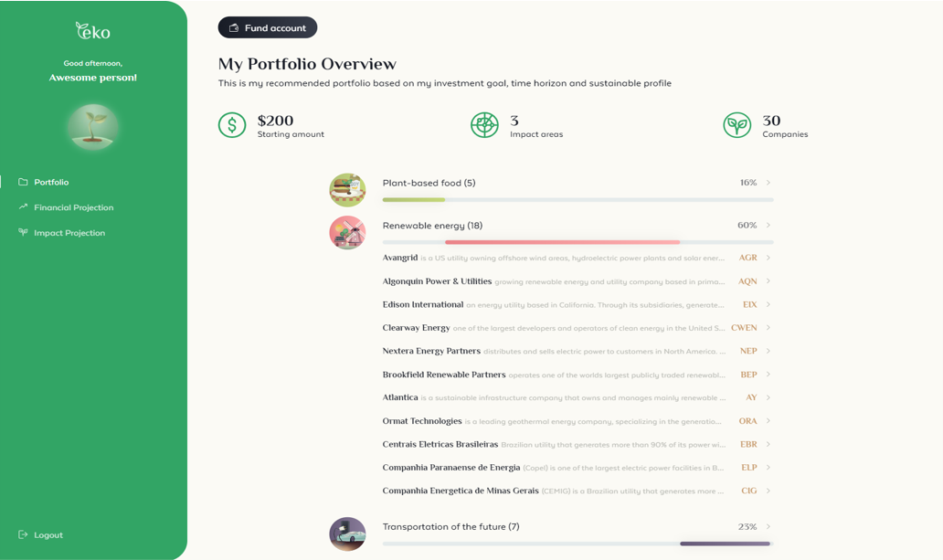943x560 pixels.
Task: Open the Nextera Energy Partners row
Action: coord(577,351)
